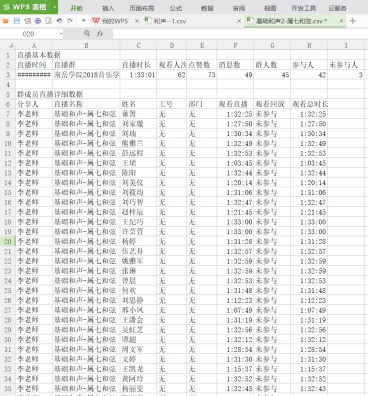Redo the last undone action
Viewport: 368px width, 396px height.
tap(70, 21)
